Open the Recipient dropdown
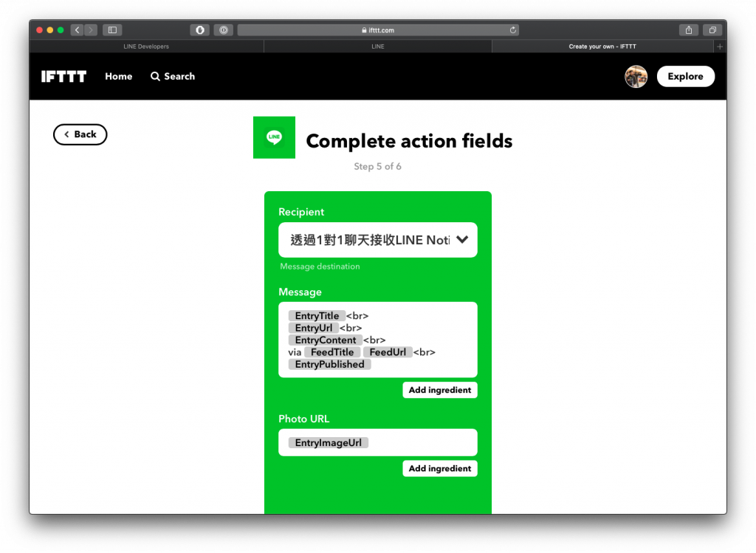The image size is (756, 553). 377,240
